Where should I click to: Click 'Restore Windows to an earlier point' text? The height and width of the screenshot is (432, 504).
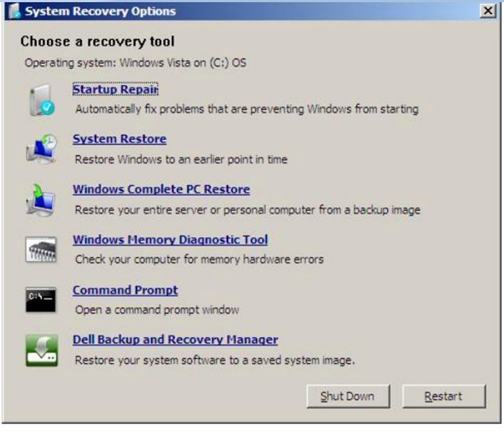[181, 159]
